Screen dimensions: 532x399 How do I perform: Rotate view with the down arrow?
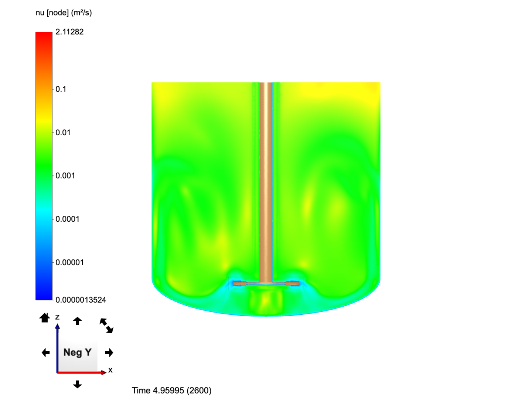coord(77,385)
